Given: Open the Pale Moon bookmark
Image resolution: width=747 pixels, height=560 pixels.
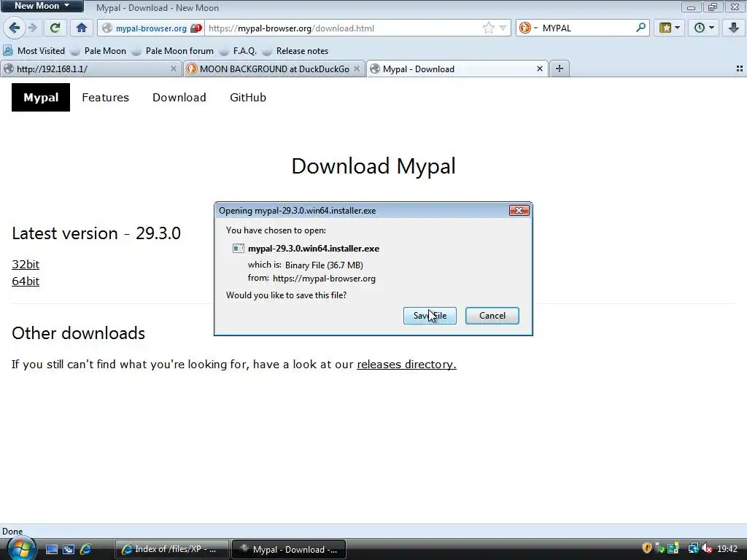Looking at the screenshot, I should coord(98,51).
